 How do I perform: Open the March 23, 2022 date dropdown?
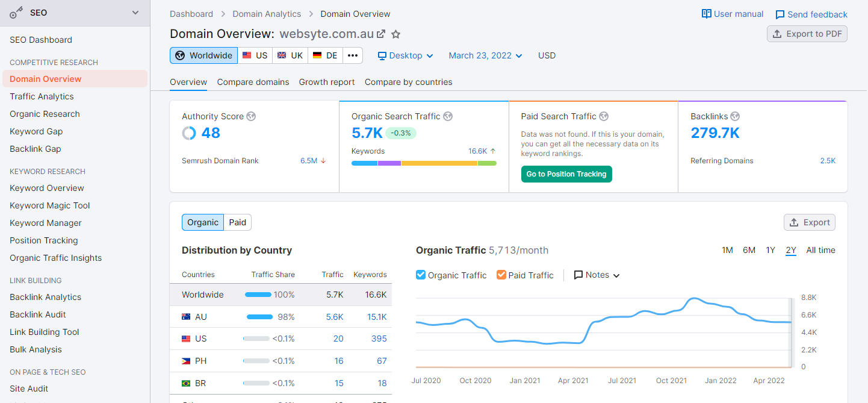(x=485, y=55)
